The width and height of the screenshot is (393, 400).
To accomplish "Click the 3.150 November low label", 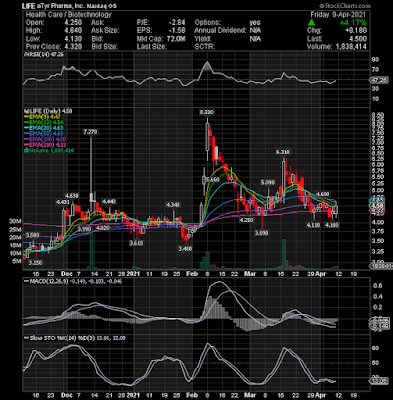I will [x=35, y=263].
